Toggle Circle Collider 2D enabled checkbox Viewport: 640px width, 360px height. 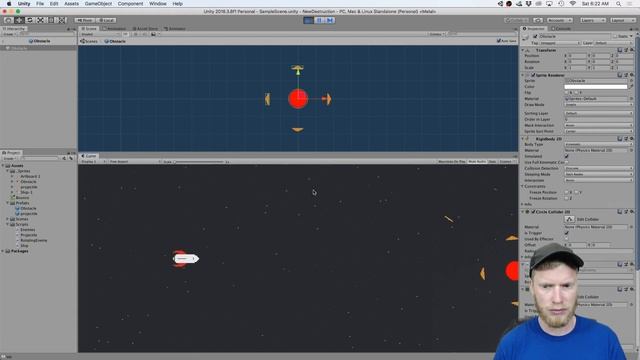tap(533, 212)
